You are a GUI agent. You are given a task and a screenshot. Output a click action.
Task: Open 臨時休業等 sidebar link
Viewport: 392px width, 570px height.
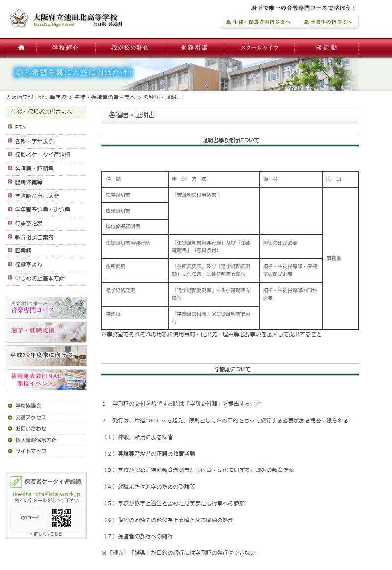click(28, 182)
